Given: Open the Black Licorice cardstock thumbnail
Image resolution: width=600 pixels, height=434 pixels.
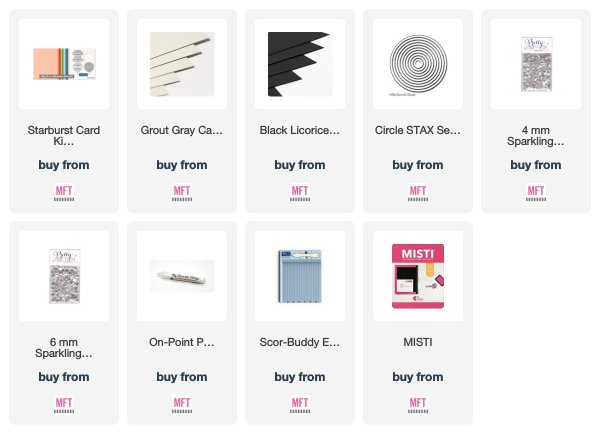Looking at the screenshot, I should click(300, 64).
